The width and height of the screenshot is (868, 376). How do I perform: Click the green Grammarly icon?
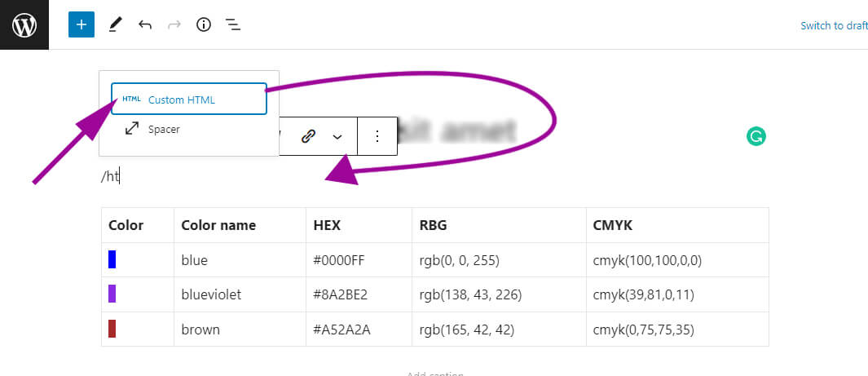point(756,137)
